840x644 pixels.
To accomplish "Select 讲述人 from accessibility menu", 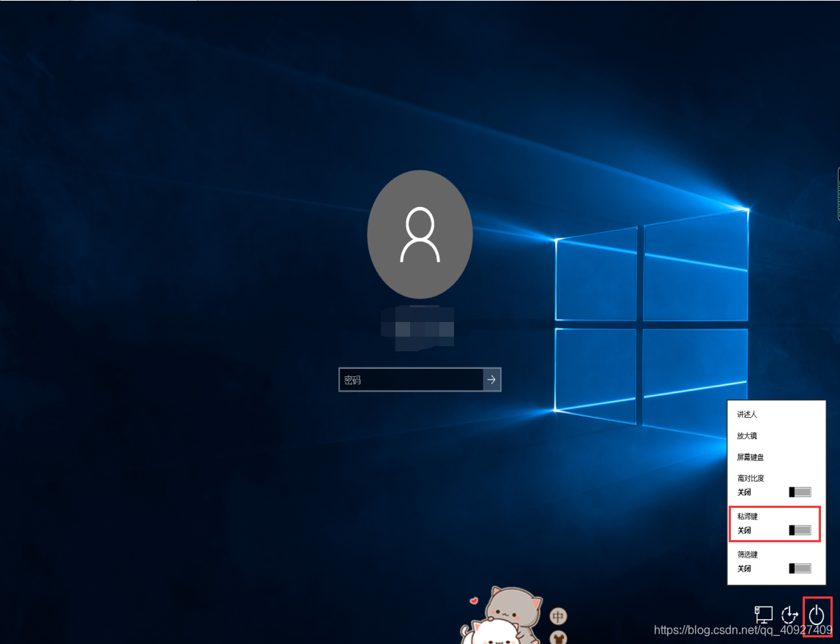I will (x=747, y=414).
